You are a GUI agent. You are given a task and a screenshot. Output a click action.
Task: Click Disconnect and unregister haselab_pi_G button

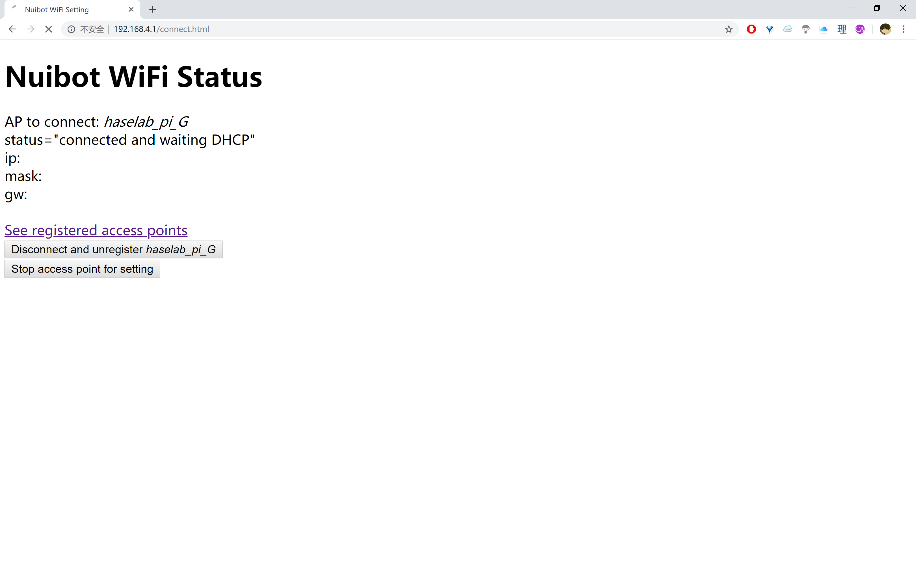[x=113, y=250]
